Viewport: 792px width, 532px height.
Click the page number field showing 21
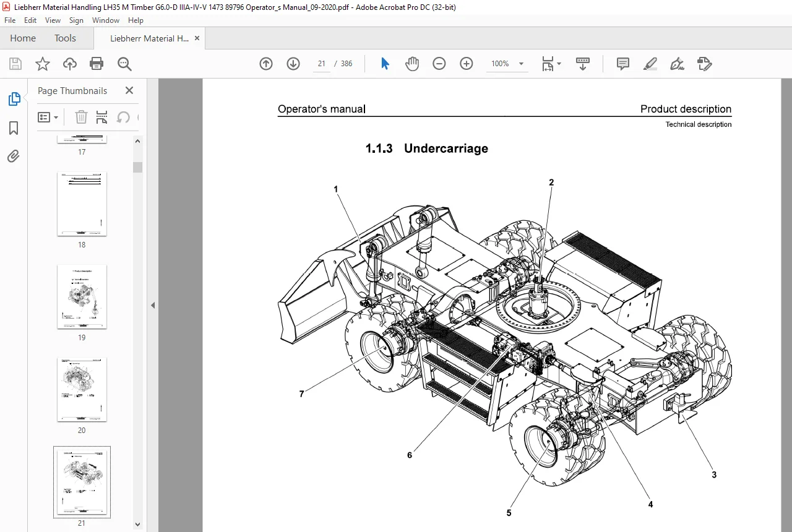[x=321, y=64]
